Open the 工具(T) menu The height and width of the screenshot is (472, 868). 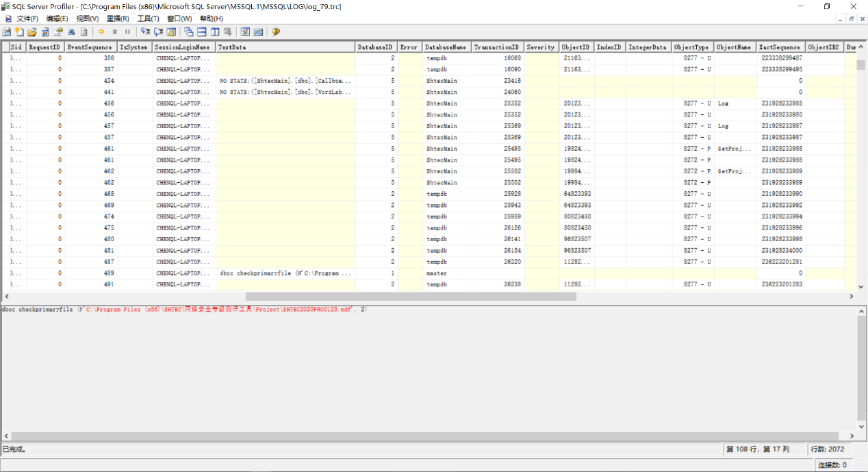148,18
